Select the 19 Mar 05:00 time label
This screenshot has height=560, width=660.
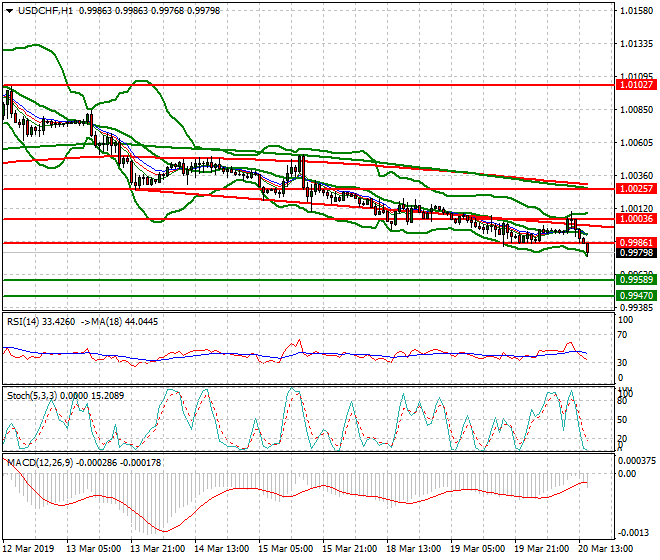478,549
